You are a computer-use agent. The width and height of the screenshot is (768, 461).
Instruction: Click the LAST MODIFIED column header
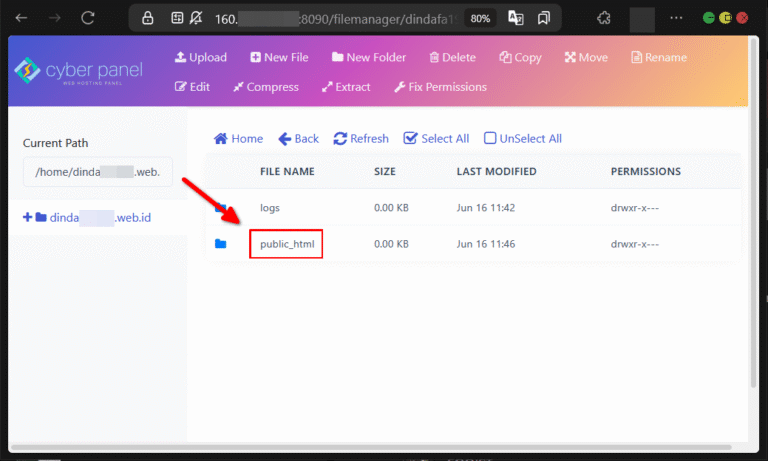pos(496,171)
